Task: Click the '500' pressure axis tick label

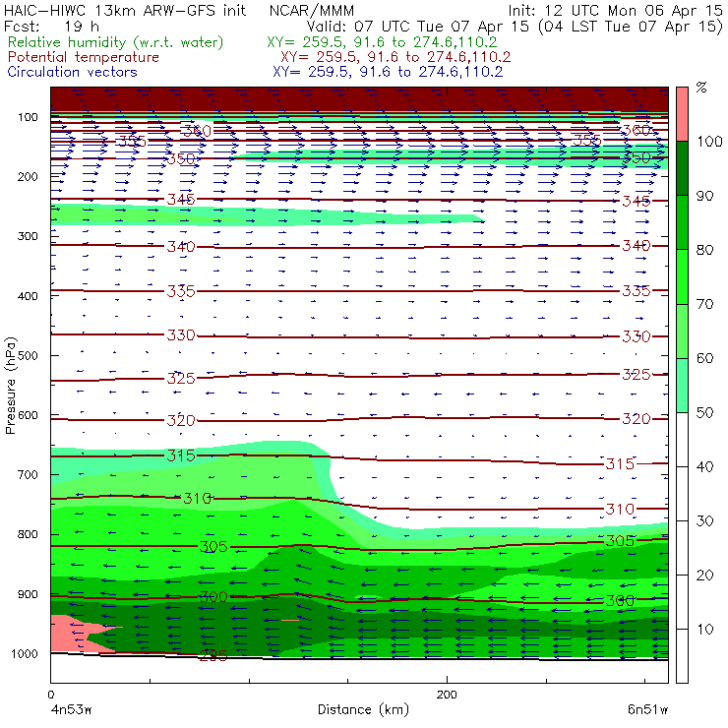Action: click(x=28, y=355)
